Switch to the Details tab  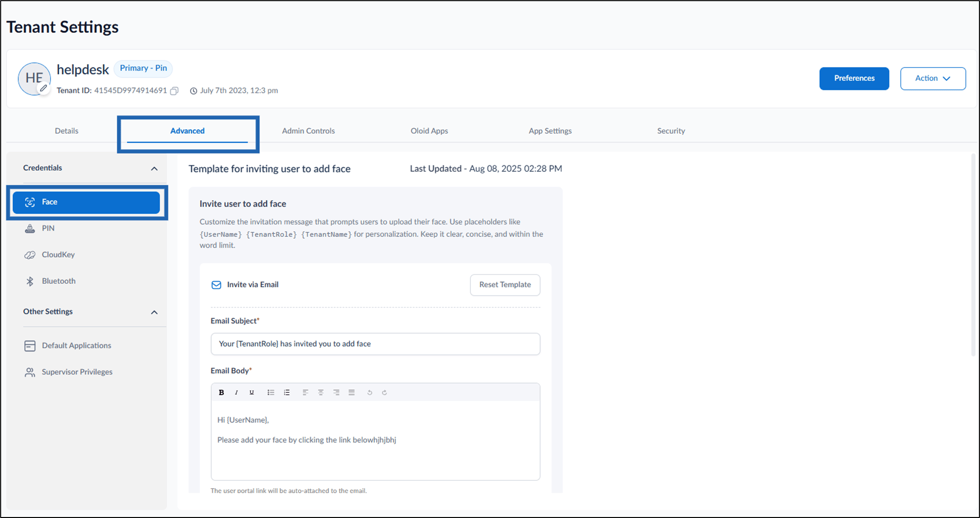(x=67, y=131)
